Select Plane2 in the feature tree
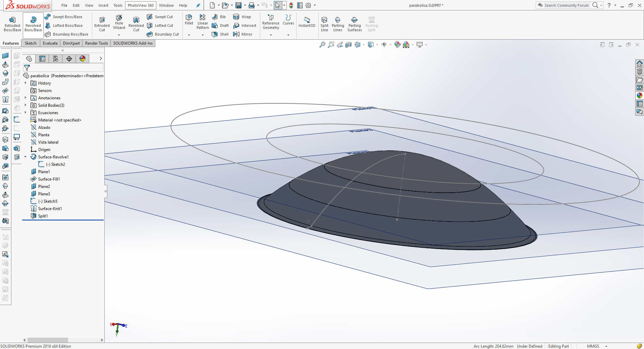This screenshot has height=349, width=644. point(41,186)
